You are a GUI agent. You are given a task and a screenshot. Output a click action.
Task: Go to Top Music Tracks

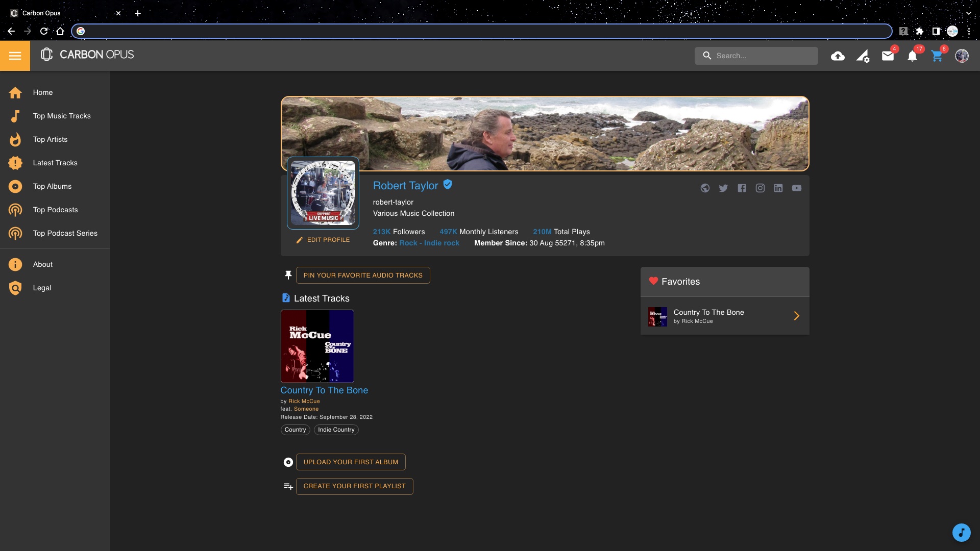click(x=62, y=116)
